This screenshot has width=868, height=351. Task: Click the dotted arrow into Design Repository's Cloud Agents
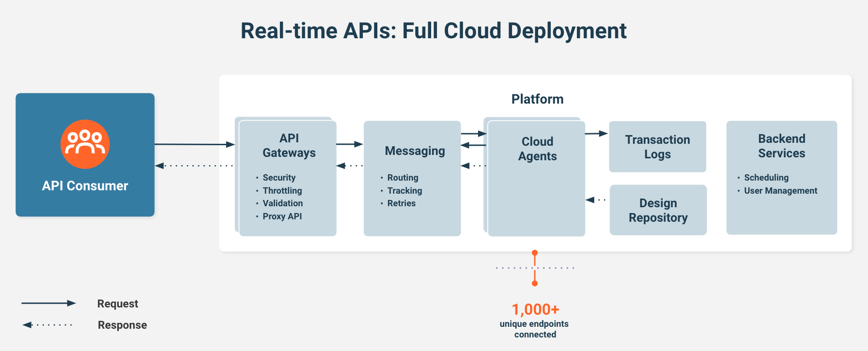click(x=596, y=199)
